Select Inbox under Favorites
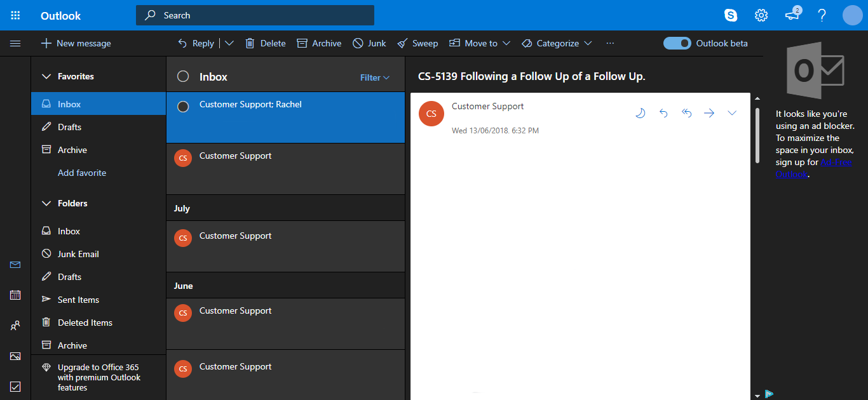Screen dimensions: 868x400 click(98, 104)
